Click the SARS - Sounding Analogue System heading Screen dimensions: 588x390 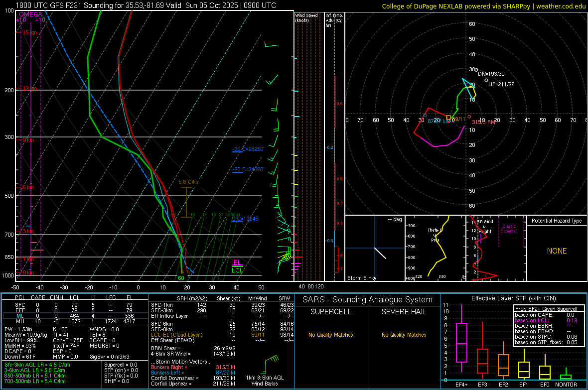pyautogui.click(x=368, y=300)
